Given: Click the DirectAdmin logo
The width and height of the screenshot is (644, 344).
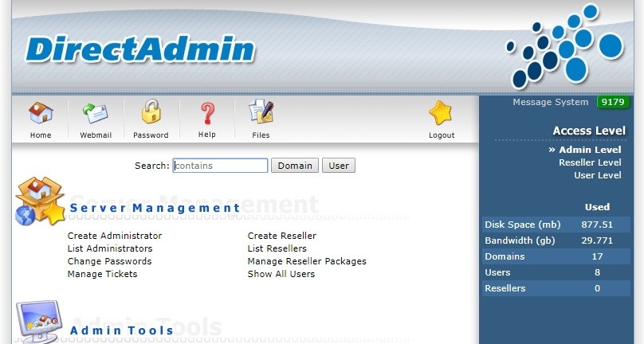Looking at the screenshot, I should tap(140, 49).
